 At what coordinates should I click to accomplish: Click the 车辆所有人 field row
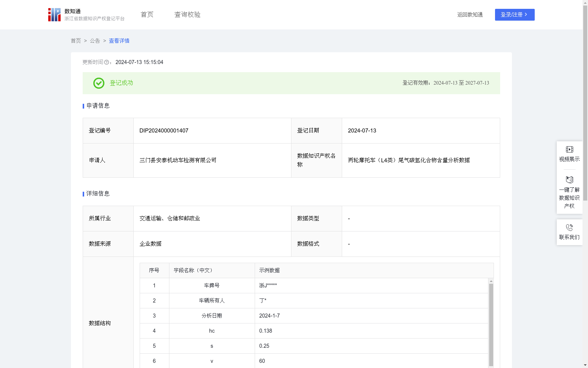click(314, 301)
